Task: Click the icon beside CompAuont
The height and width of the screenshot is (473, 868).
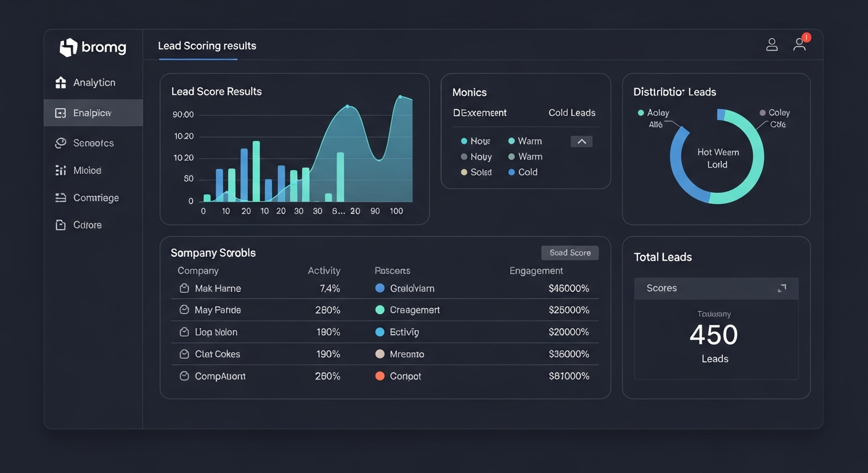Action: coord(184,376)
